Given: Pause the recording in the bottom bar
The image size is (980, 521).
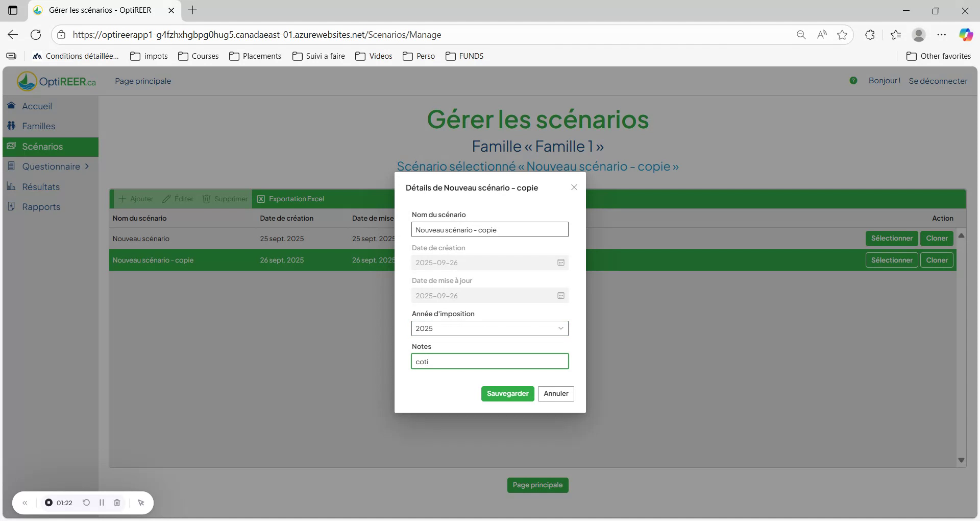Looking at the screenshot, I should pyautogui.click(x=102, y=503).
